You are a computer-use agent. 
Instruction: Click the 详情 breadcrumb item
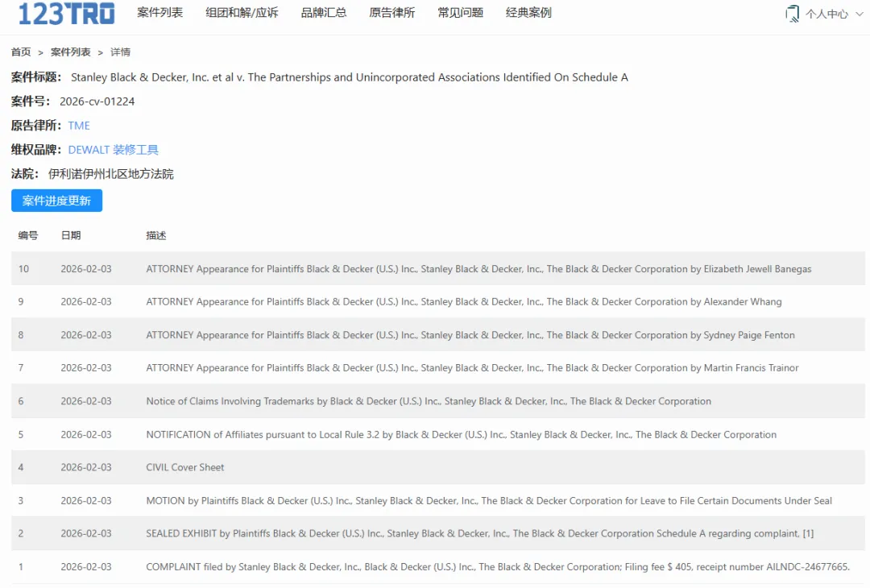coord(120,52)
